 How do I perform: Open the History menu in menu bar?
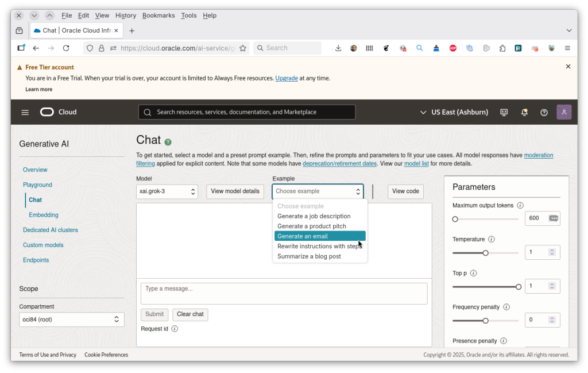click(126, 16)
